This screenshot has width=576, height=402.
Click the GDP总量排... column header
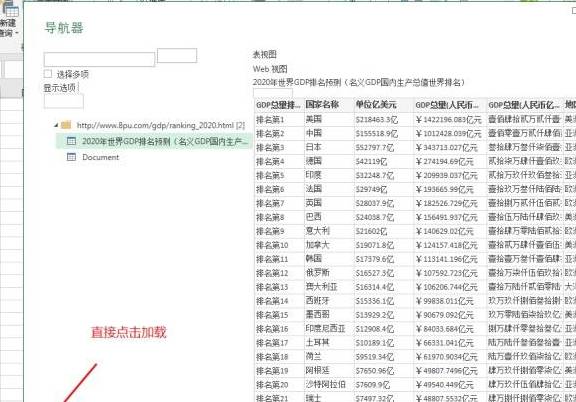click(279, 105)
